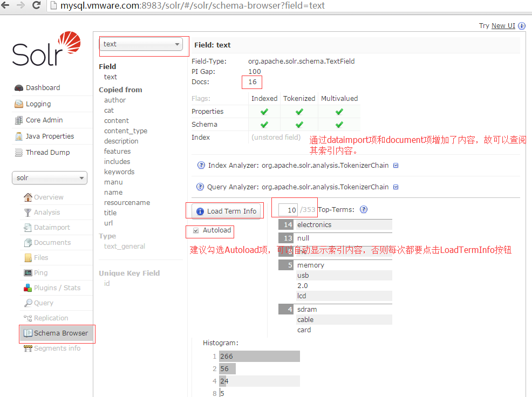Open the includes field link
Screen dimensions: 532x397
tap(117, 161)
